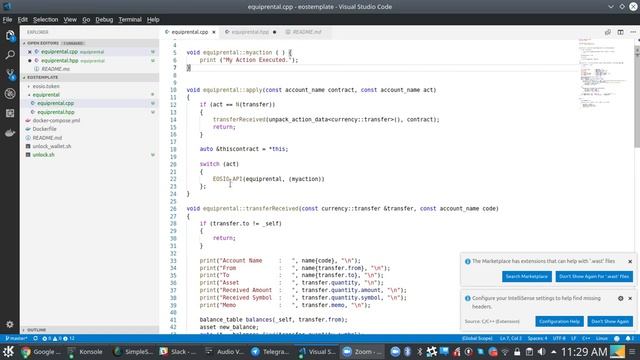Switch to Slack in the taskbar

pos(178,351)
